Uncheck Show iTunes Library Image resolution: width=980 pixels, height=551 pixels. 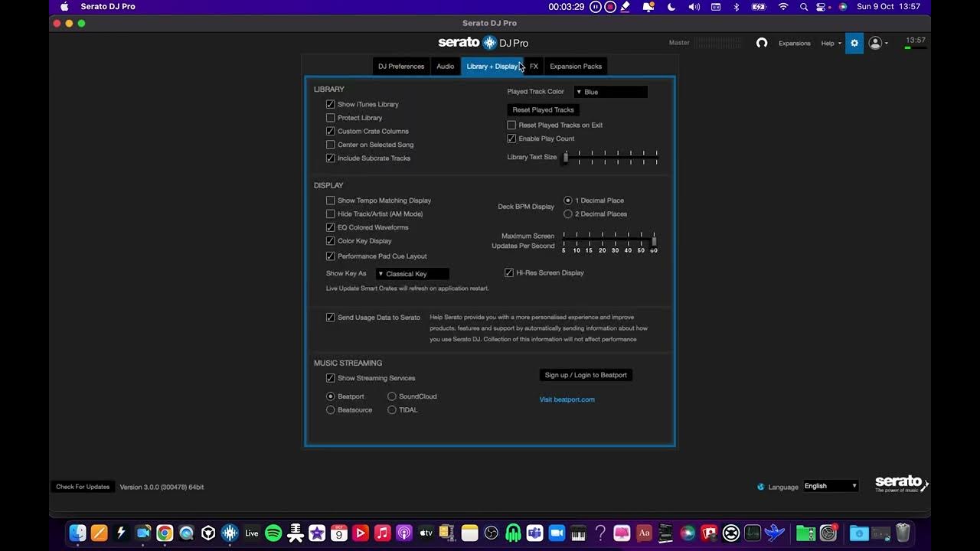[331, 104]
